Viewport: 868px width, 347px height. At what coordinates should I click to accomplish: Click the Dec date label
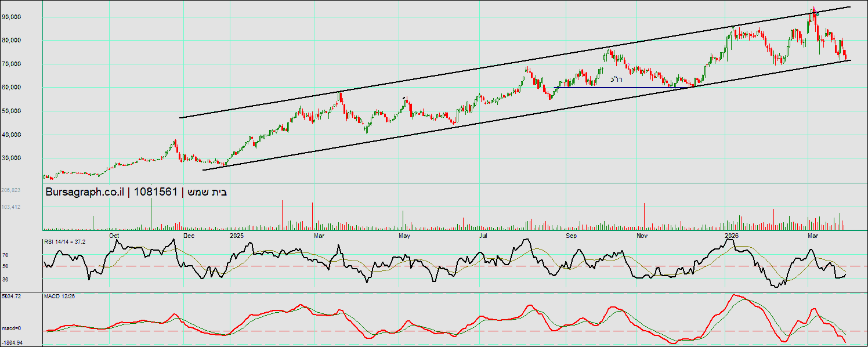pyautogui.click(x=189, y=236)
